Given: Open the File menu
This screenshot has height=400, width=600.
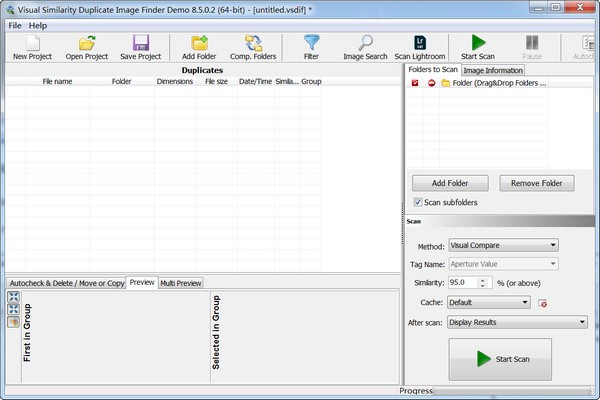Looking at the screenshot, I should coord(15,25).
